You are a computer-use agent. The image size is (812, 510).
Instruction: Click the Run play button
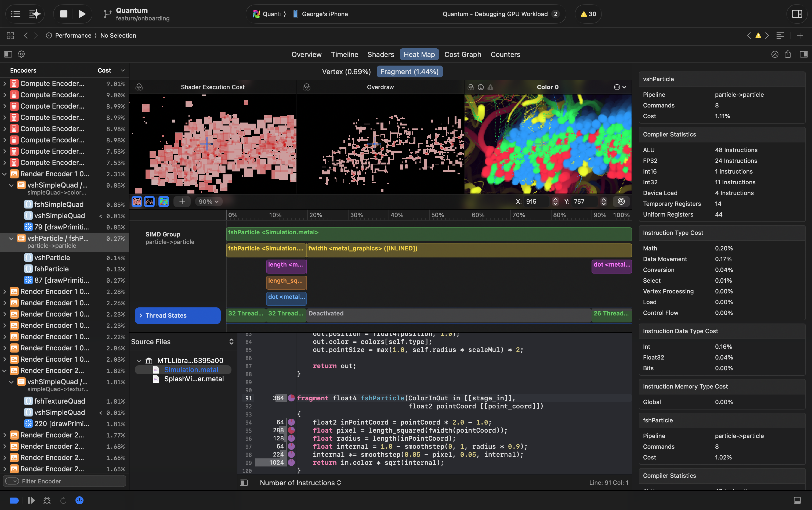82,14
